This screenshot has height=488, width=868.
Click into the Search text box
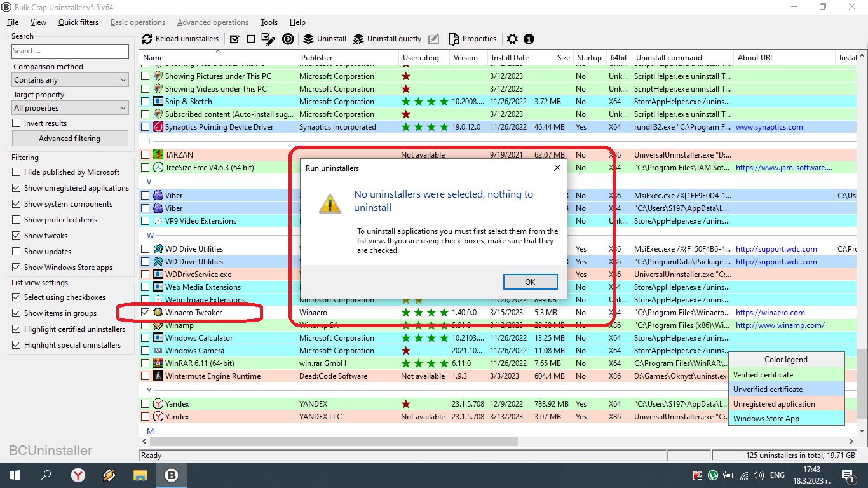[x=70, y=51]
